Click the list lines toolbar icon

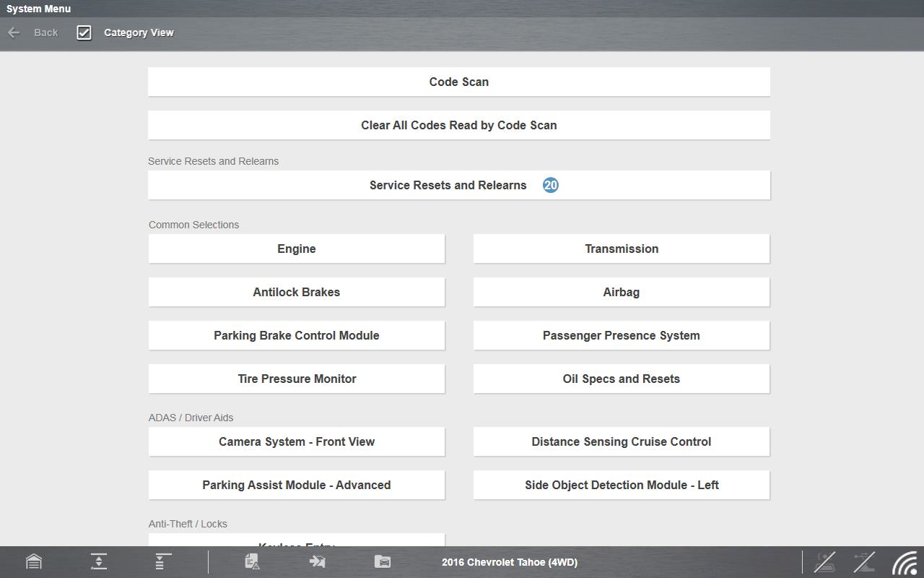click(x=163, y=561)
